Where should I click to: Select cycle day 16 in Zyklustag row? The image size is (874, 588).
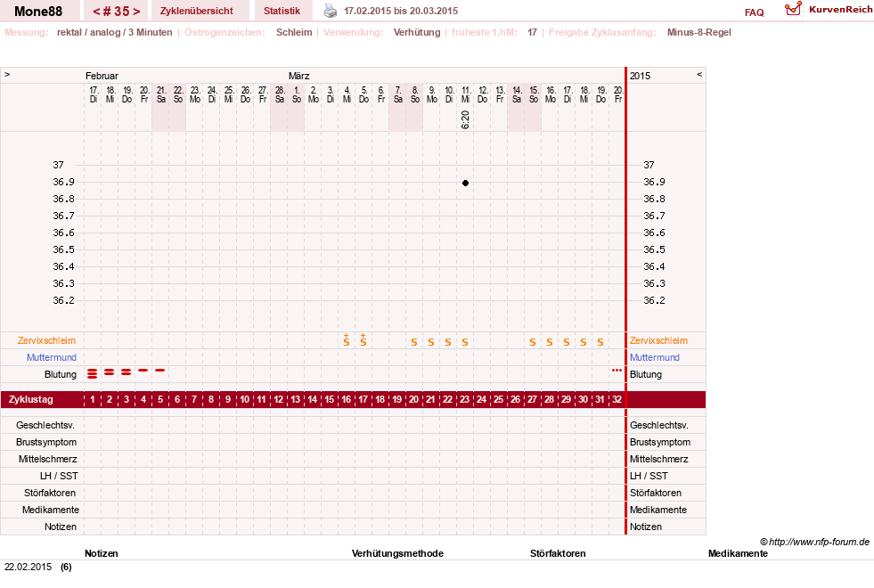[x=347, y=400]
